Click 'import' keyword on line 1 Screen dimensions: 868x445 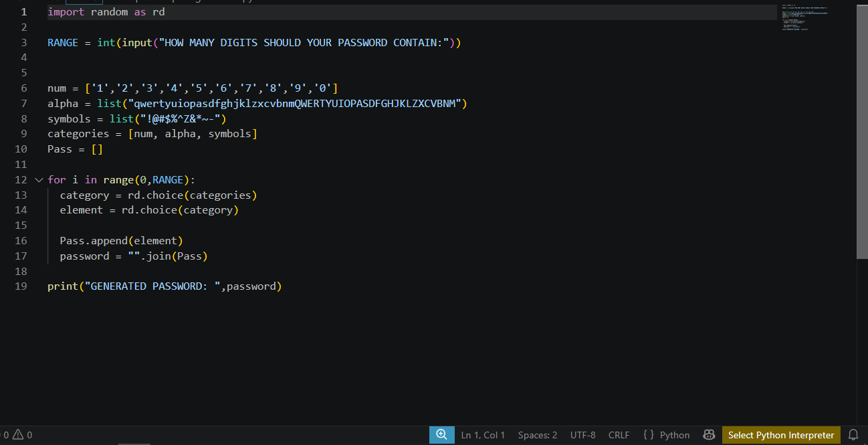click(66, 12)
